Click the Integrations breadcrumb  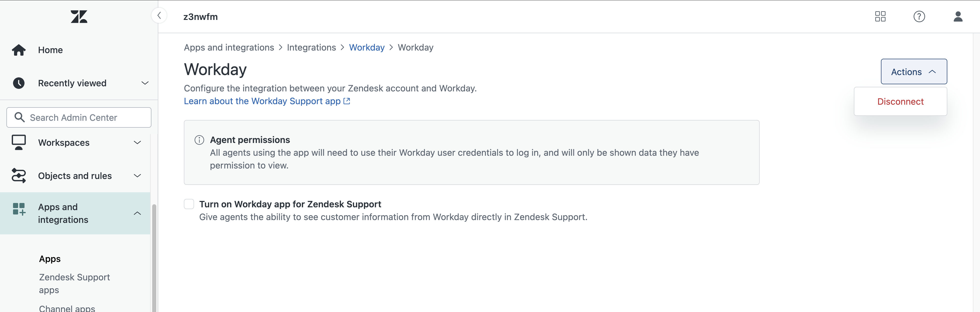[x=311, y=47]
